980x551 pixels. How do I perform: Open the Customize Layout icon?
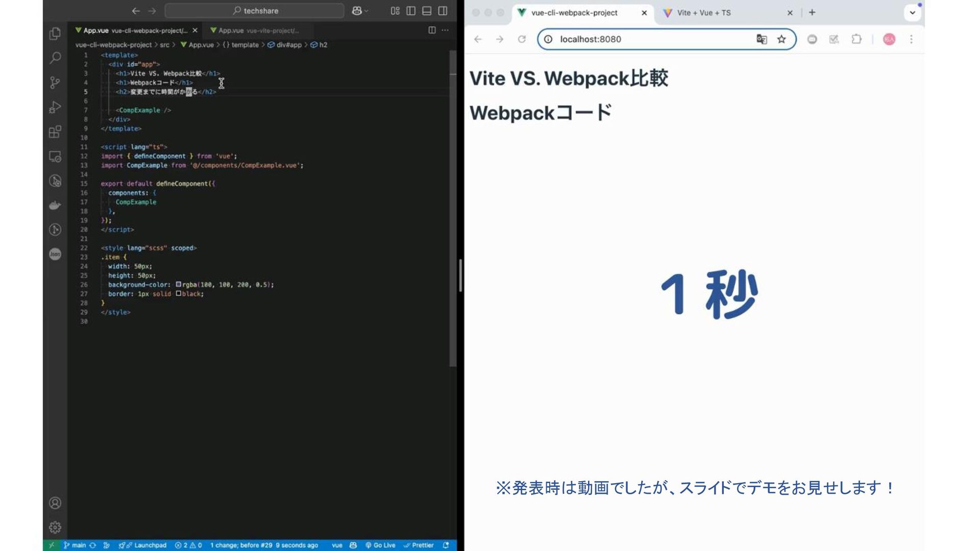[x=395, y=11]
